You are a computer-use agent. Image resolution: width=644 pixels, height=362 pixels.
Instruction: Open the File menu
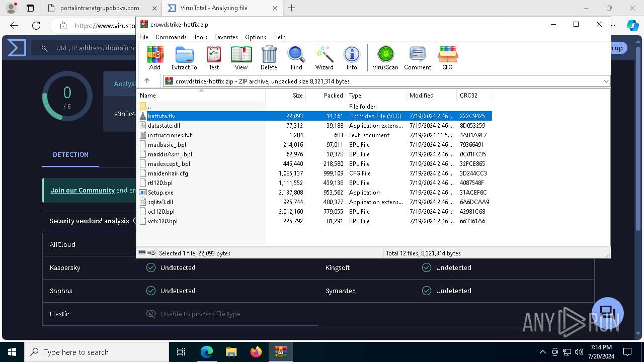tap(144, 37)
